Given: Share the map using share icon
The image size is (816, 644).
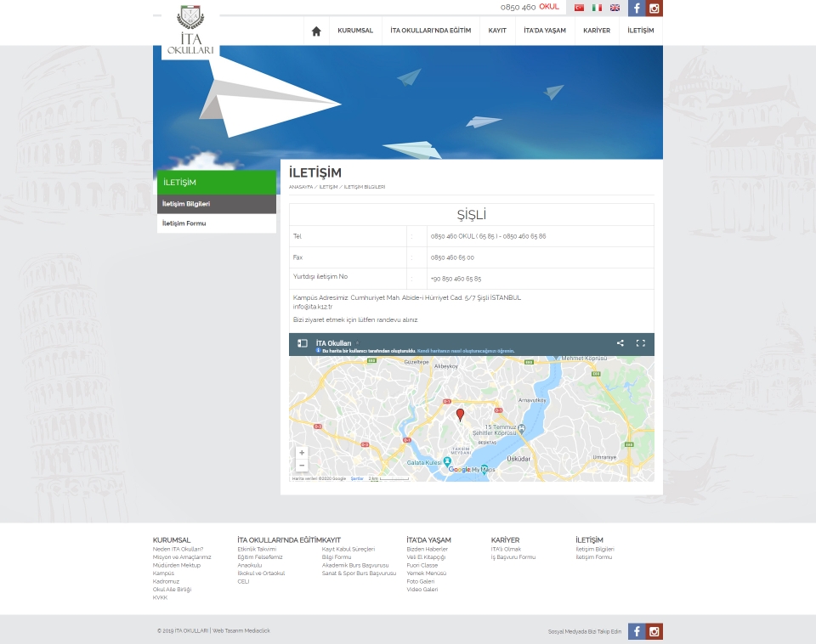Looking at the screenshot, I should click(620, 343).
